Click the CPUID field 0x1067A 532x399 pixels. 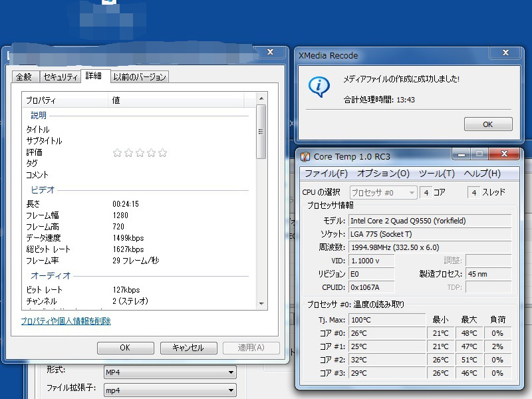pos(372,287)
